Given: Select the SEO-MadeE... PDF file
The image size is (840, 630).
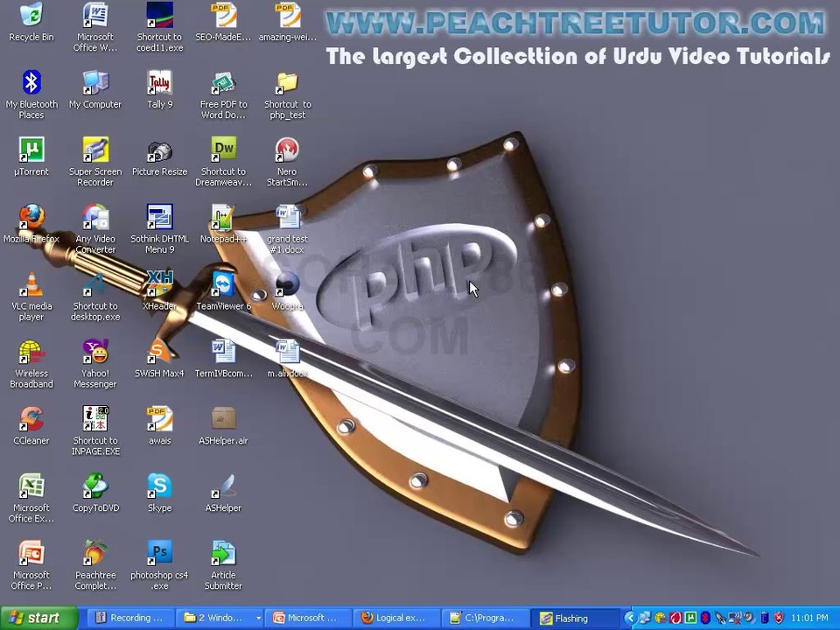Looking at the screenshot, I should click(223, 23).
